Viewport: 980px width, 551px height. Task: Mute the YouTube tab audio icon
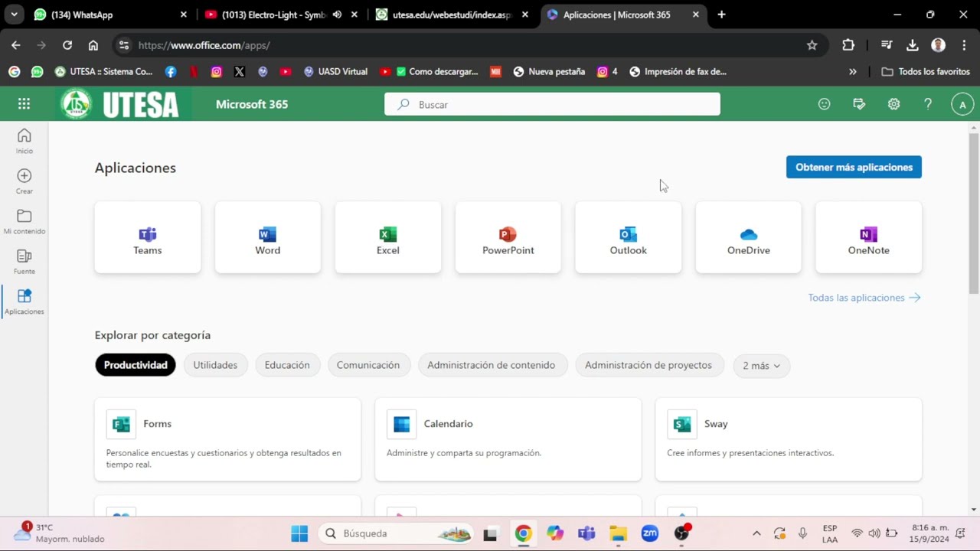337,15
